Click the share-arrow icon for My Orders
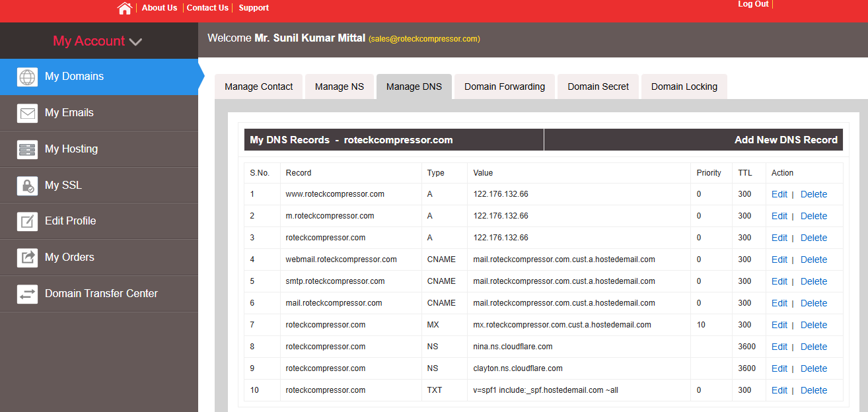Screen dimensions: 868x412 pos(27,257)
